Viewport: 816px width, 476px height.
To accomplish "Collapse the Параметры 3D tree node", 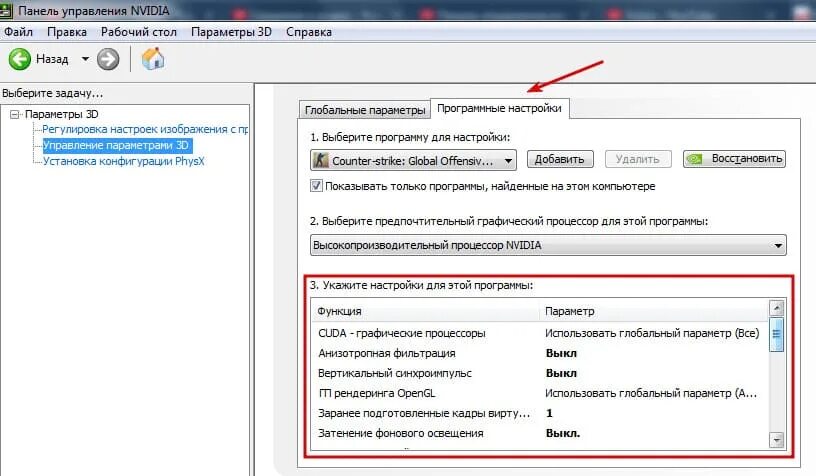I will pyautogui.click(x=15, y=114).
